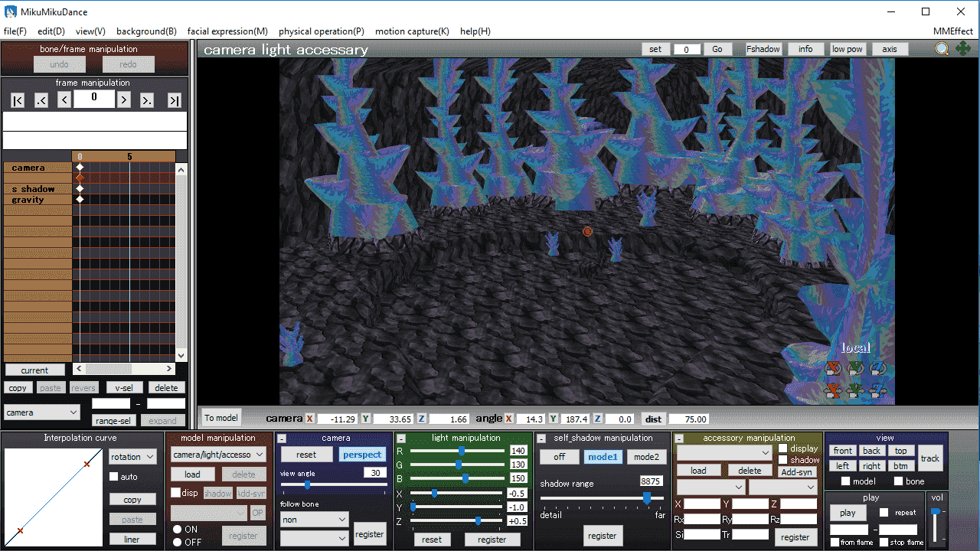Viewport: 980px width, 551px height.
Task: Open the follow bone 'non' dropdown
Action: tap(314, 520)
